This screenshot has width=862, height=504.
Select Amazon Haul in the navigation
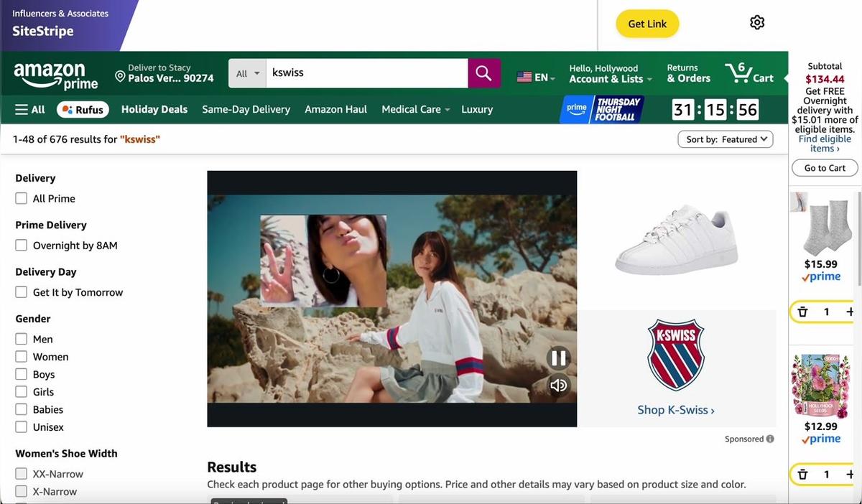coord(335,109)
